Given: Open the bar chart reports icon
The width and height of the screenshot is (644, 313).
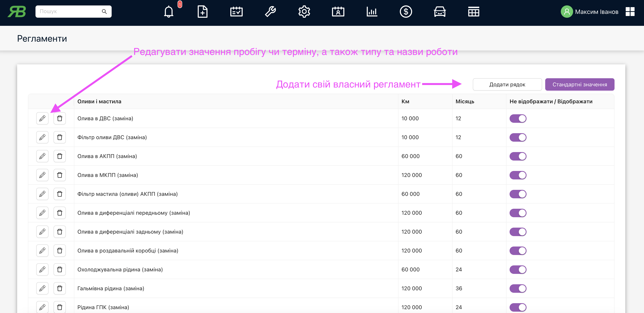Looking at the screenshot, I should click(x=372, y=12).
